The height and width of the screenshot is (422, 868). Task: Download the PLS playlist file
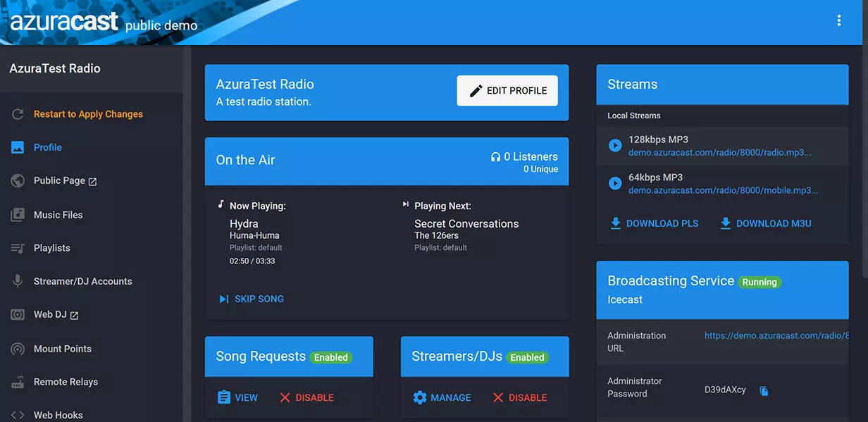[654, 224]
